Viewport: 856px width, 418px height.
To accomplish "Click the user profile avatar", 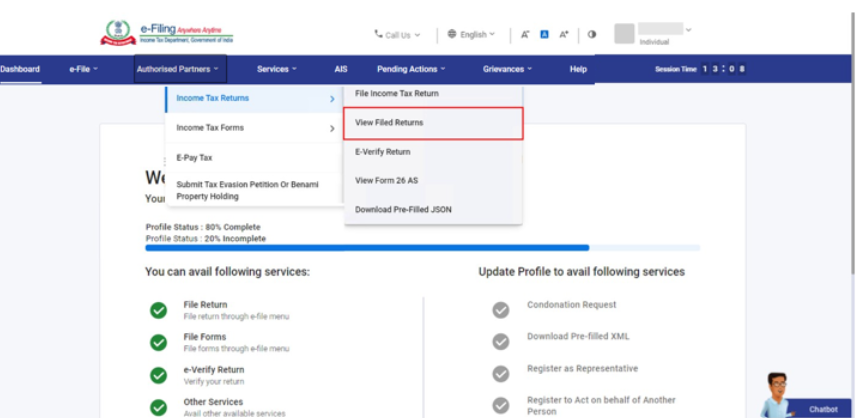I will (x=624, y=34).
